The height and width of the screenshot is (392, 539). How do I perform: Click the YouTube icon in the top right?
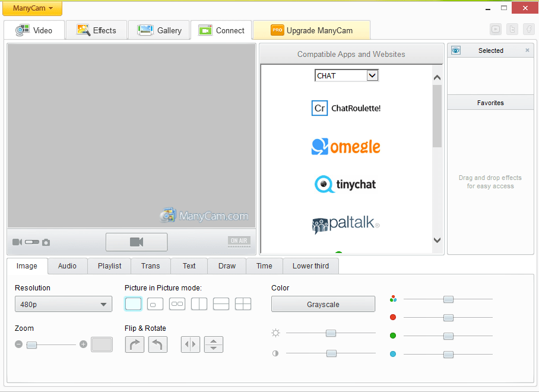click(x=495, y=30)
